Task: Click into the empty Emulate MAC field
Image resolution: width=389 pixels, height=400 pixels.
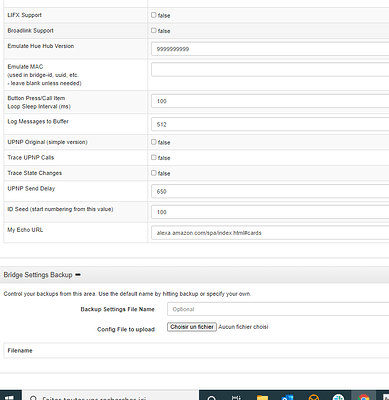Action: point(270,70)
